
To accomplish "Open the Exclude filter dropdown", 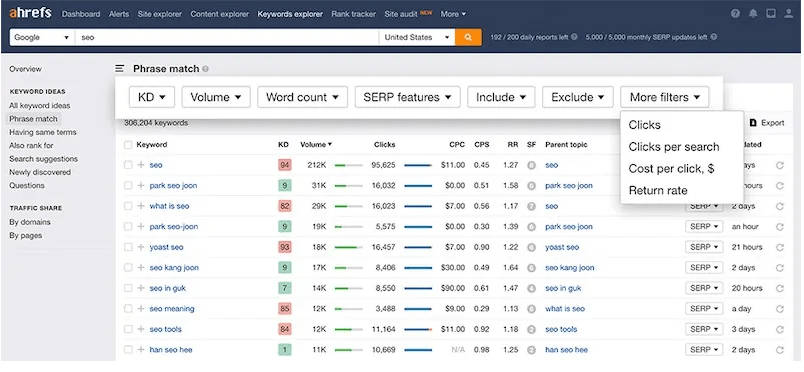I will click(578, 97).
